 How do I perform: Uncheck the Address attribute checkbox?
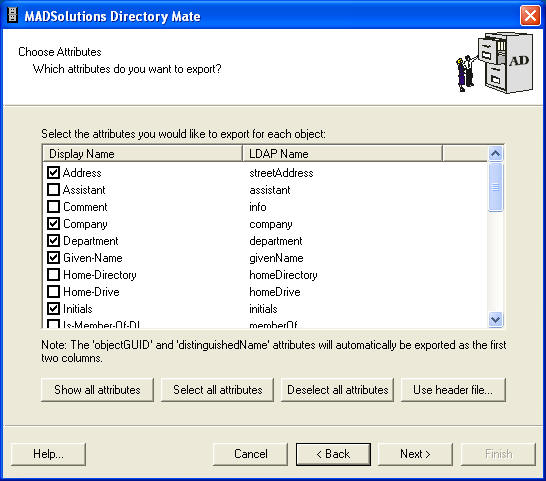coord(53,172)
